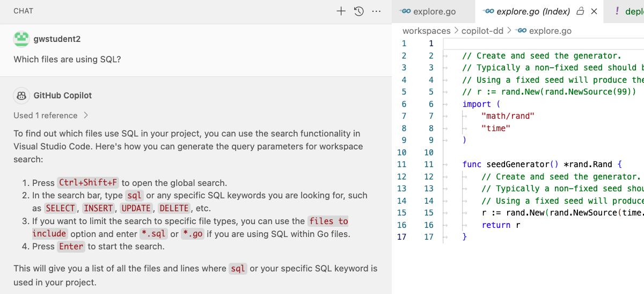Click commented r := rand.New line 5
This screenshot has width=644, height=294.
pos(549,92)
